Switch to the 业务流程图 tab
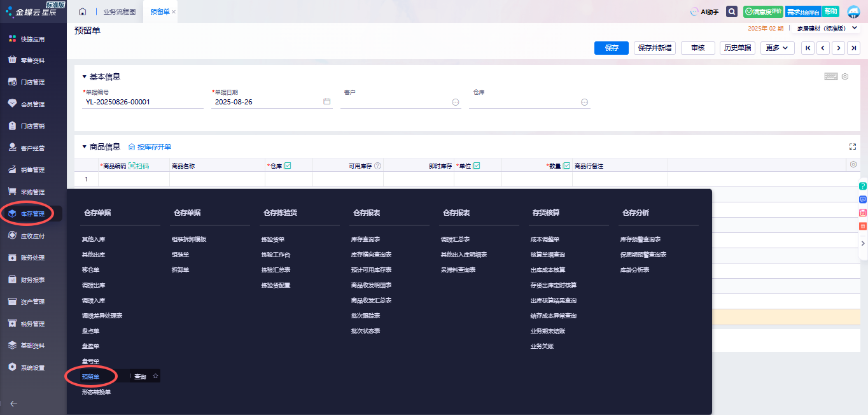 click(119, 12)
